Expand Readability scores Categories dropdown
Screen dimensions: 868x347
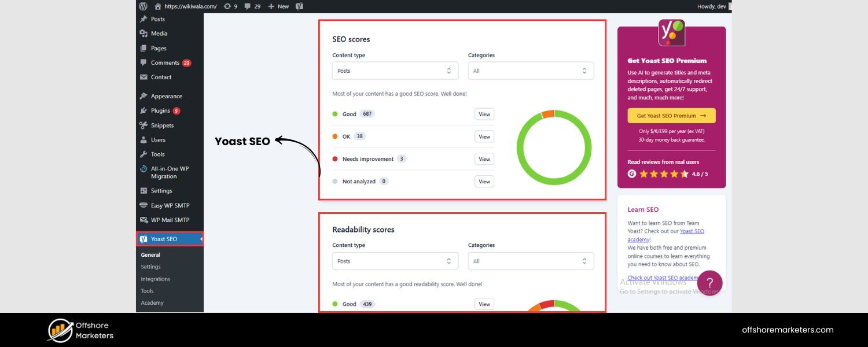[x=531, y=261]
